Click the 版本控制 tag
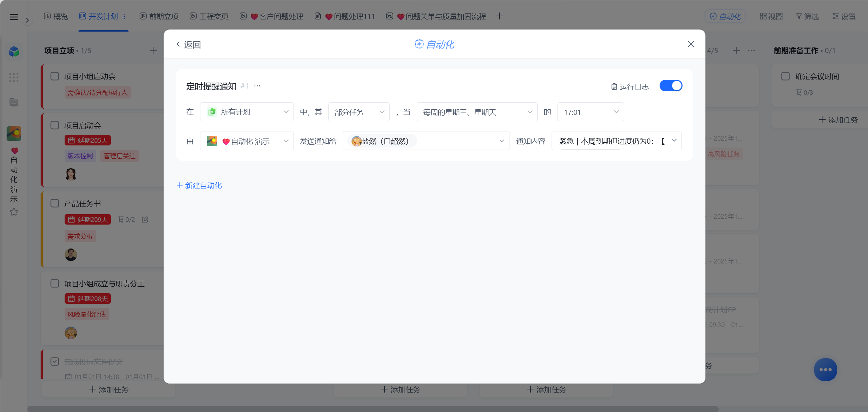The image size is (868, 412). click(80, 156)
